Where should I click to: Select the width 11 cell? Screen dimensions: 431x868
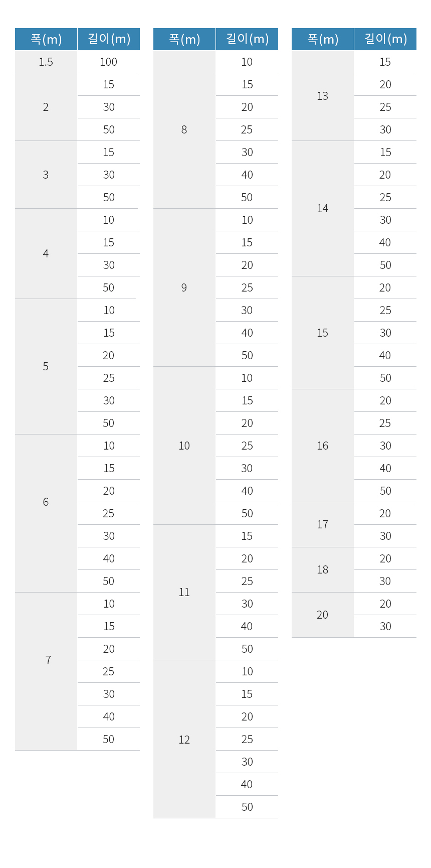184,592
